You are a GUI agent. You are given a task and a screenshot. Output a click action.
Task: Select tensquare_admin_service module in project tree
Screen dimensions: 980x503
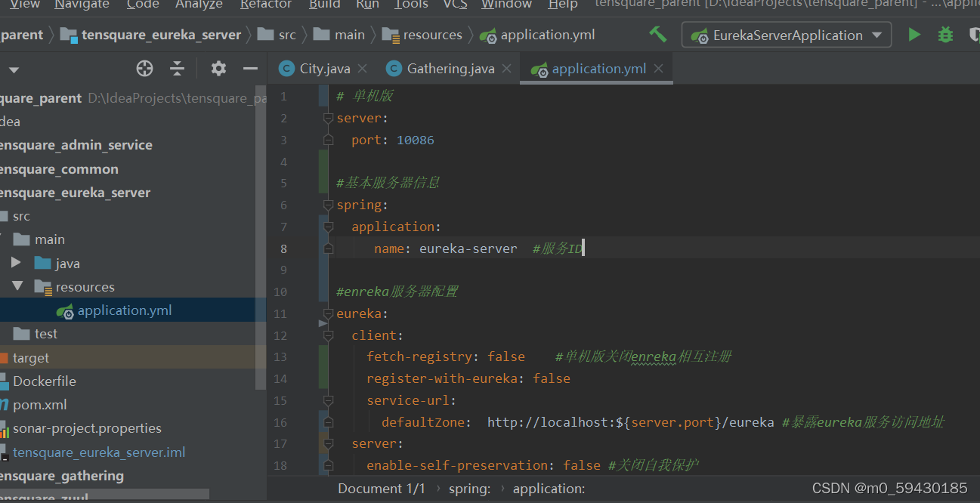[x=76, y=145]
